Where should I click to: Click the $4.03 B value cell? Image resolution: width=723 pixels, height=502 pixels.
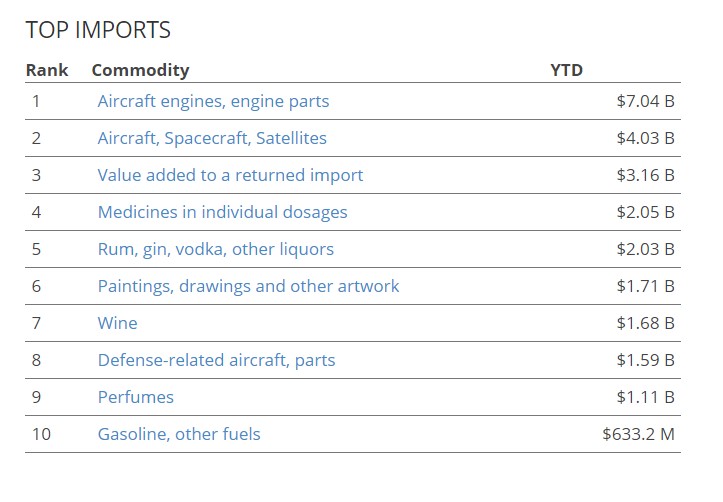click(x=646, y=138)
